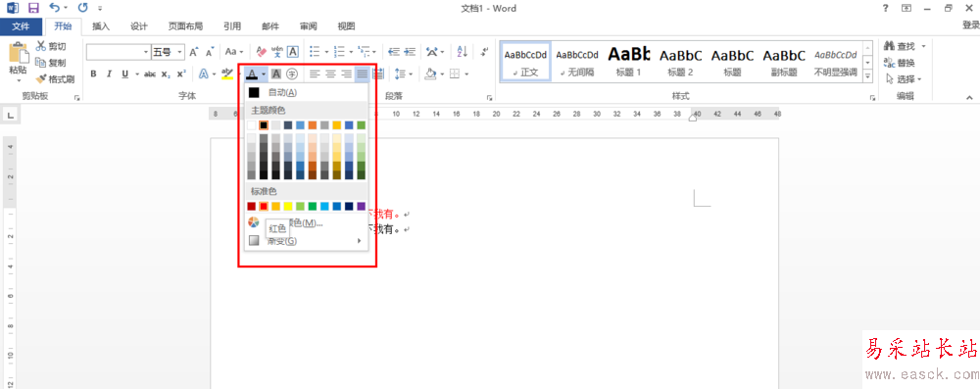This screenshot has width=980, height=389.
Task: Pick the orange theme color swatch
Action: [313, 125]
